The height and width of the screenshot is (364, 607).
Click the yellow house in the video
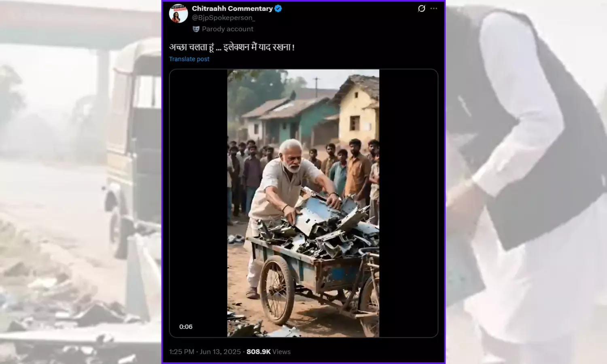(357, 113)
